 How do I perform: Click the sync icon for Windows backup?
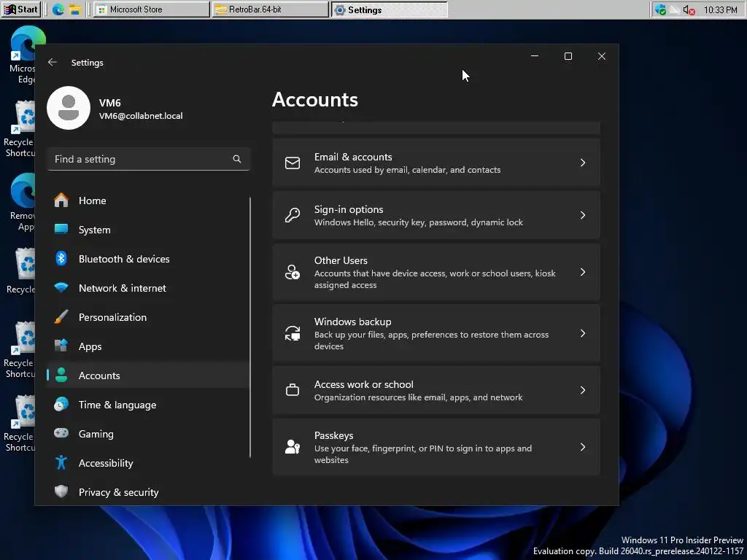pos(293,333)
